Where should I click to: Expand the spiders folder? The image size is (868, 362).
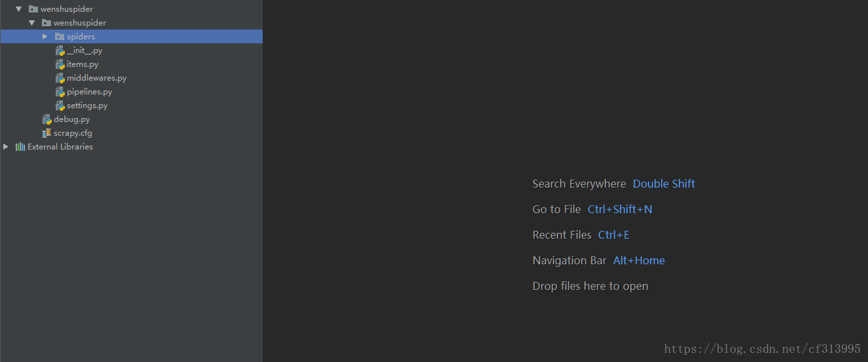[45, 37]
